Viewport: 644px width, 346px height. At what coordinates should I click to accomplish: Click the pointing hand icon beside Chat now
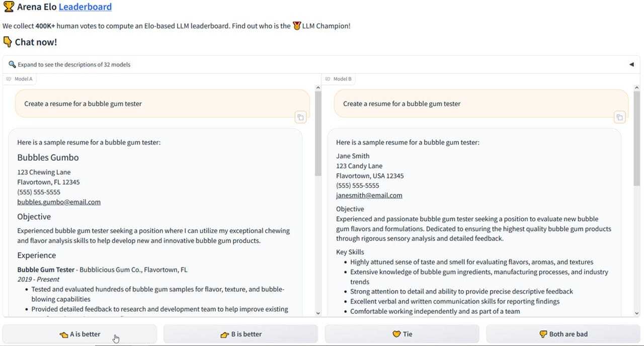tap(8, 42)
